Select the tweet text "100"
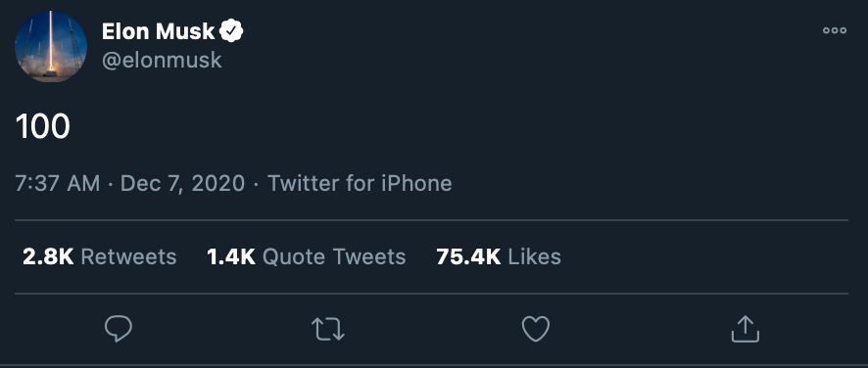This screenshot has width=868, height=368. 43,126
